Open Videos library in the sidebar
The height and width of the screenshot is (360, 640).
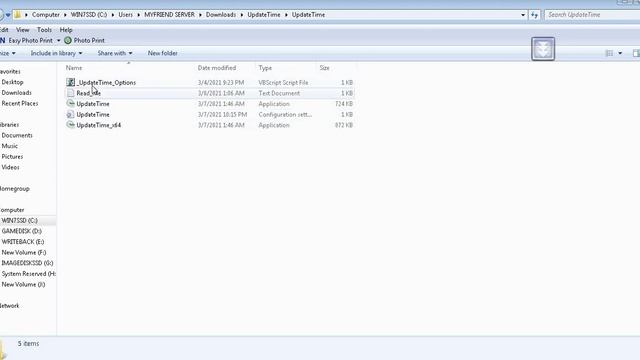[10, 167]
